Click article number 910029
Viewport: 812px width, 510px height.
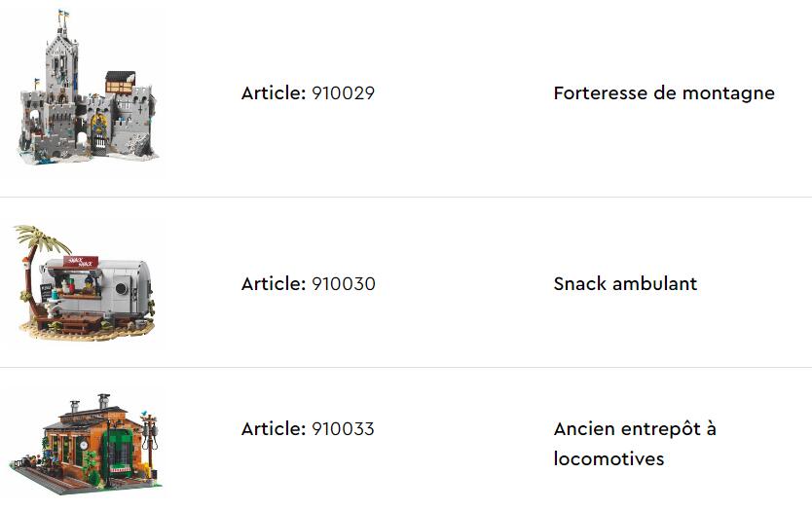(343, 93)
